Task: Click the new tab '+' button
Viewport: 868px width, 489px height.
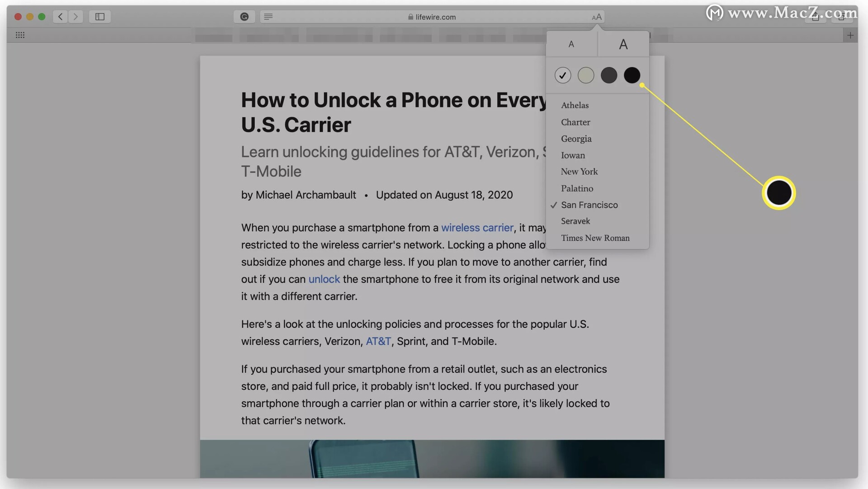Action: pos(850,35)
